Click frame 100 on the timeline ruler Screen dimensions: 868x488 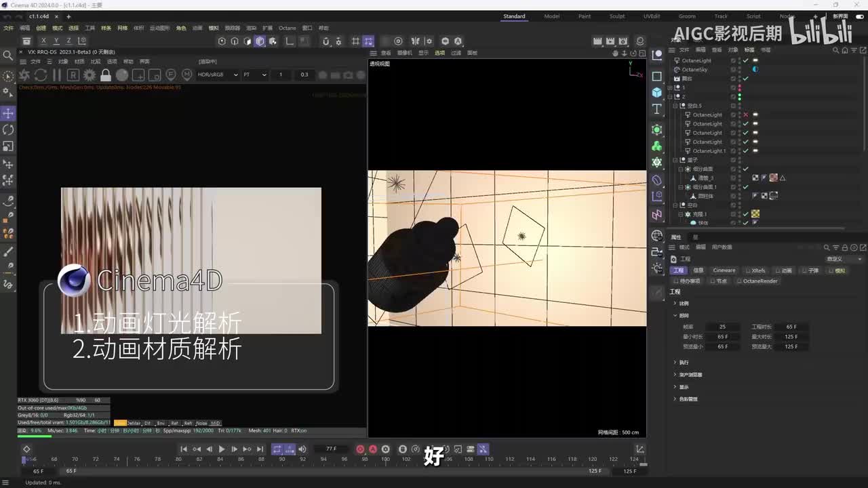(x=385, y=459)
